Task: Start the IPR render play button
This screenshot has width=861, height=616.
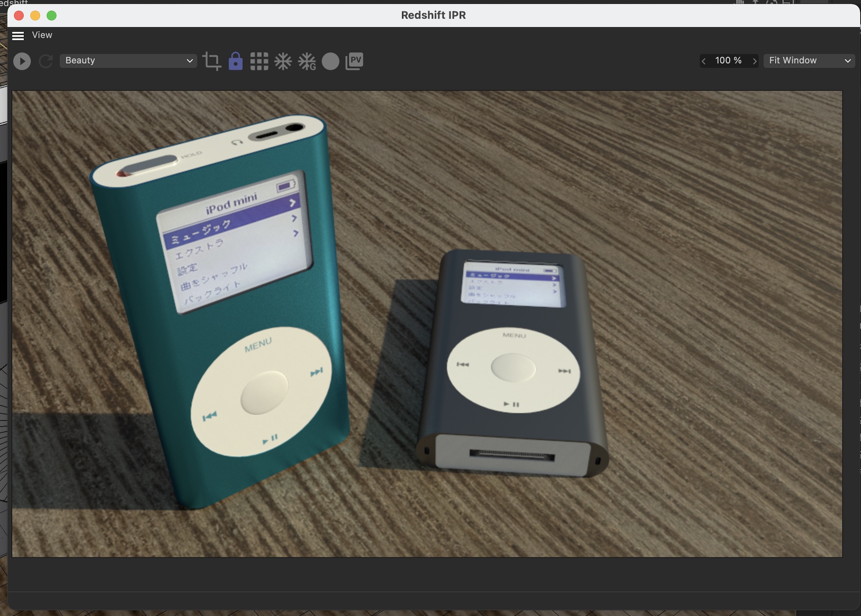Action: pos(22,61)
